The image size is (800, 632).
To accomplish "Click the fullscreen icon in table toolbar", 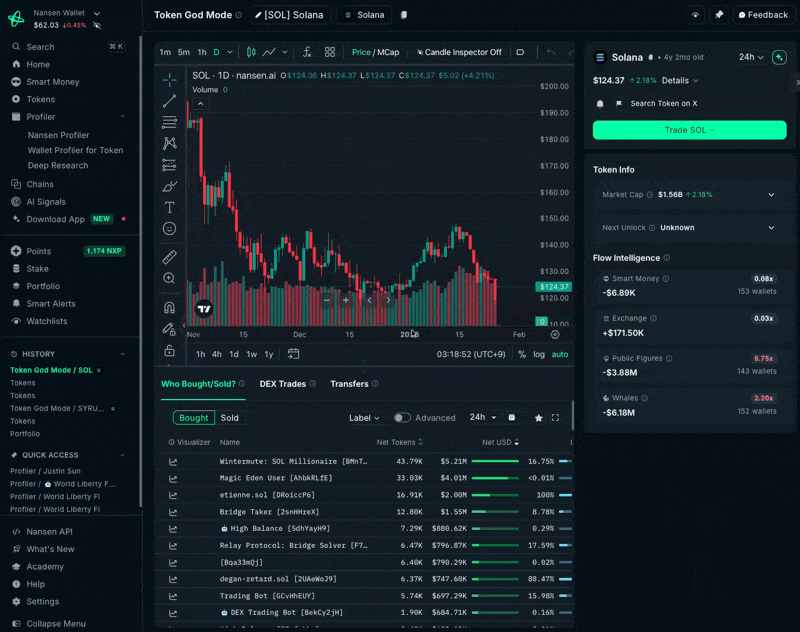I will (x=555, y=418).
